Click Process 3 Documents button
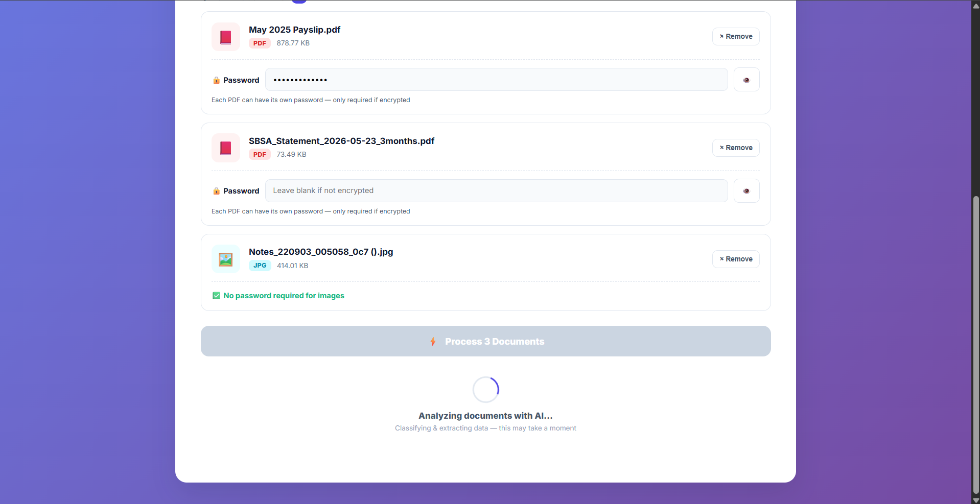This screenshot has width=980, height=504. pos(485,341)
